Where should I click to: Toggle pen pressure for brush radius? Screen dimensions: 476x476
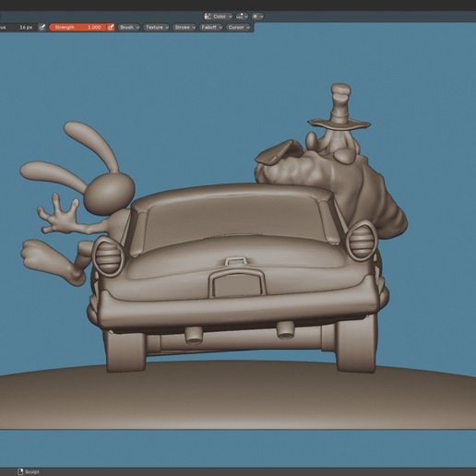(42, 28)
